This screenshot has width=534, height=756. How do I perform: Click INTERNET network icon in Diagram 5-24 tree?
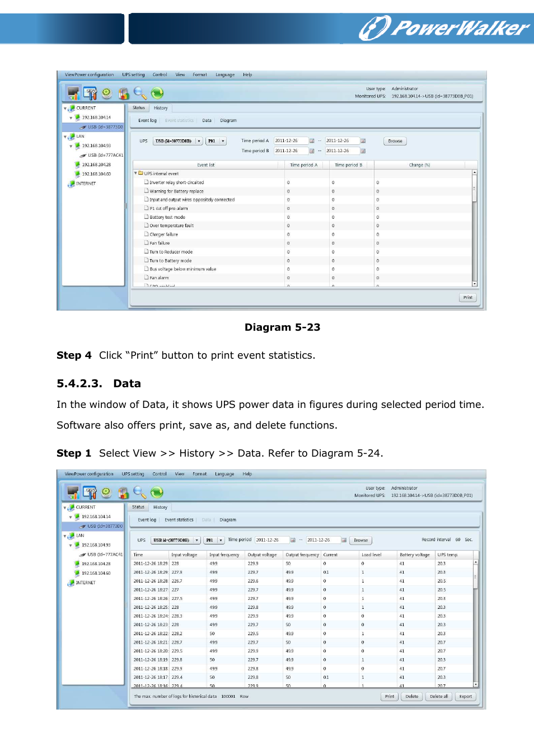tap(71, 583)
